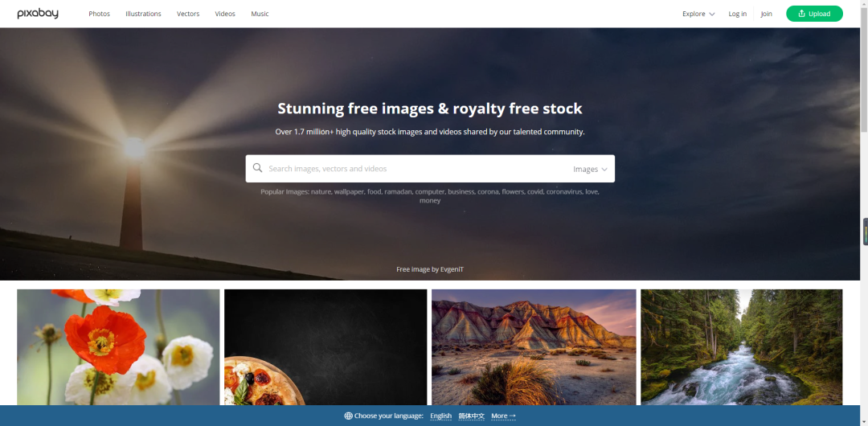Click the Pixabay logo
Image resolution: width=868 pixels, height=426 pixels.
[38, 14]
